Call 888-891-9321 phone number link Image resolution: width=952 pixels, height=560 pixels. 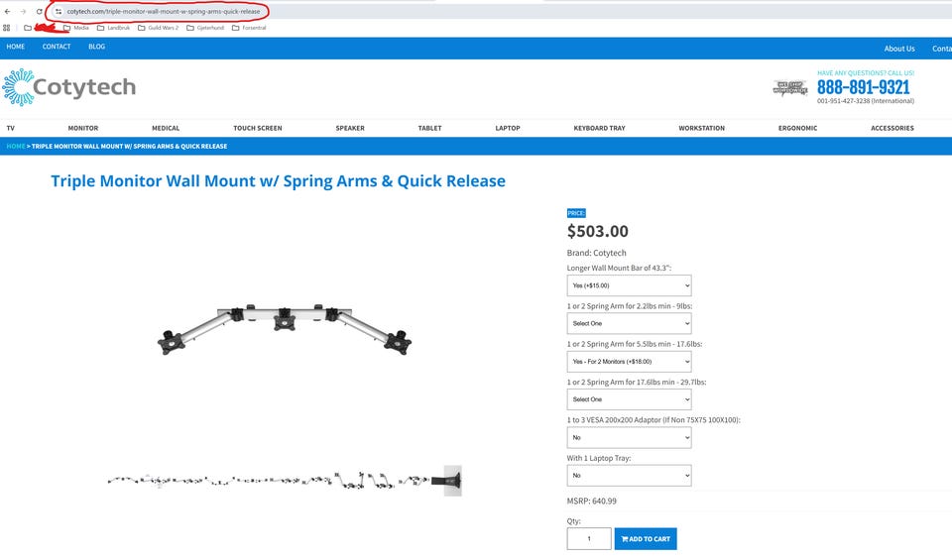click(863, 87)
